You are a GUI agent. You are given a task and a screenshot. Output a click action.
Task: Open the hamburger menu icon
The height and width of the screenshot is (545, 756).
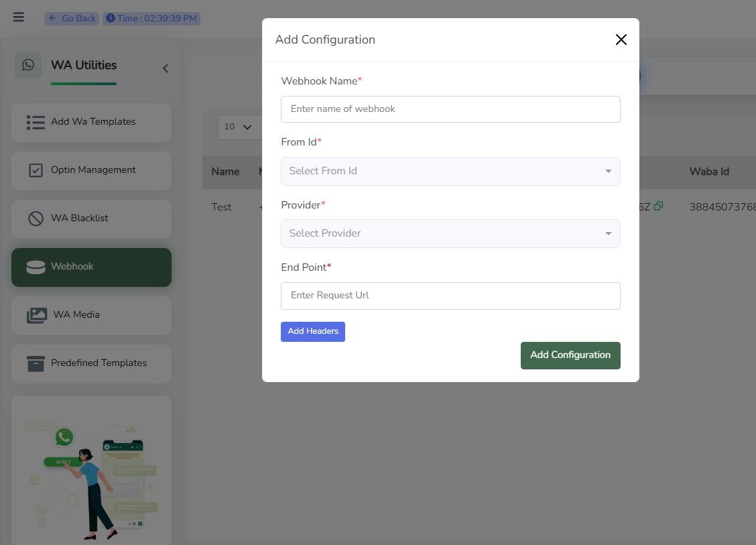tap(18, 17)
